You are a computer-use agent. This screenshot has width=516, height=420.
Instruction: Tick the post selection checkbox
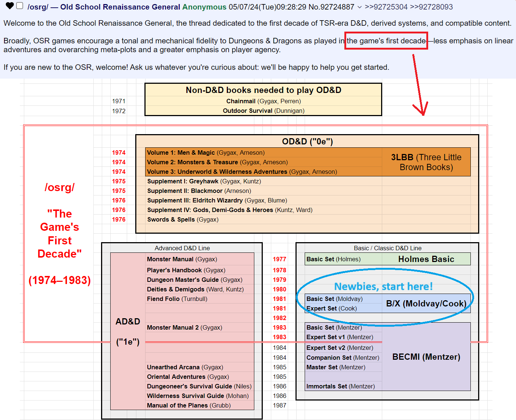[20, 6]
